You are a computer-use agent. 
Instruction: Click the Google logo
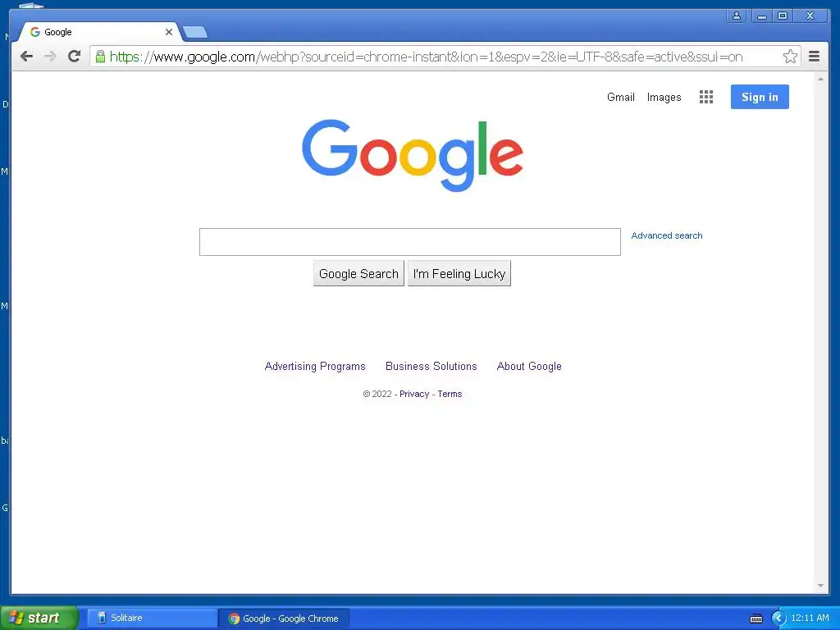click(413, 155)
